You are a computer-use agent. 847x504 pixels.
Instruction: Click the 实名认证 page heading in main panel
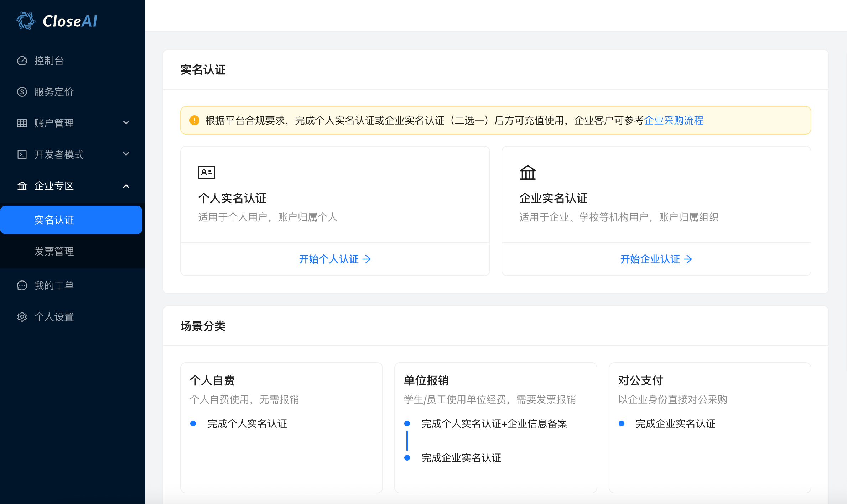pos(203,70)
